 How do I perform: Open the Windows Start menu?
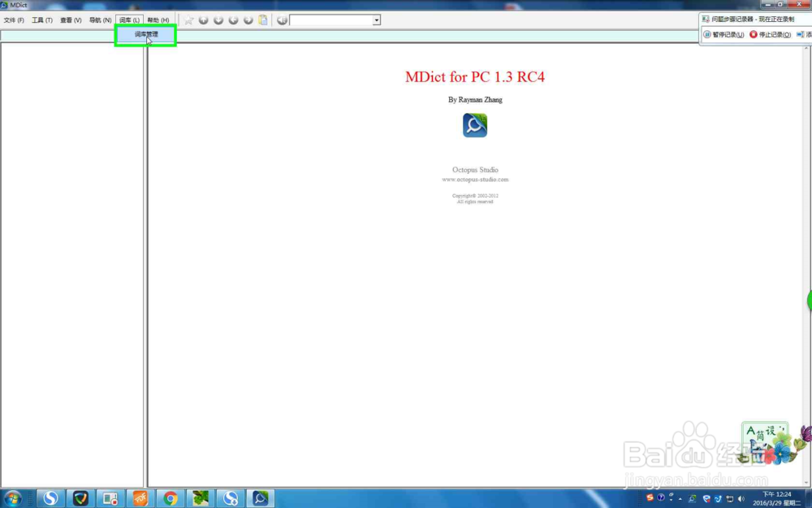pyautogui.click(x=13, y=499)
